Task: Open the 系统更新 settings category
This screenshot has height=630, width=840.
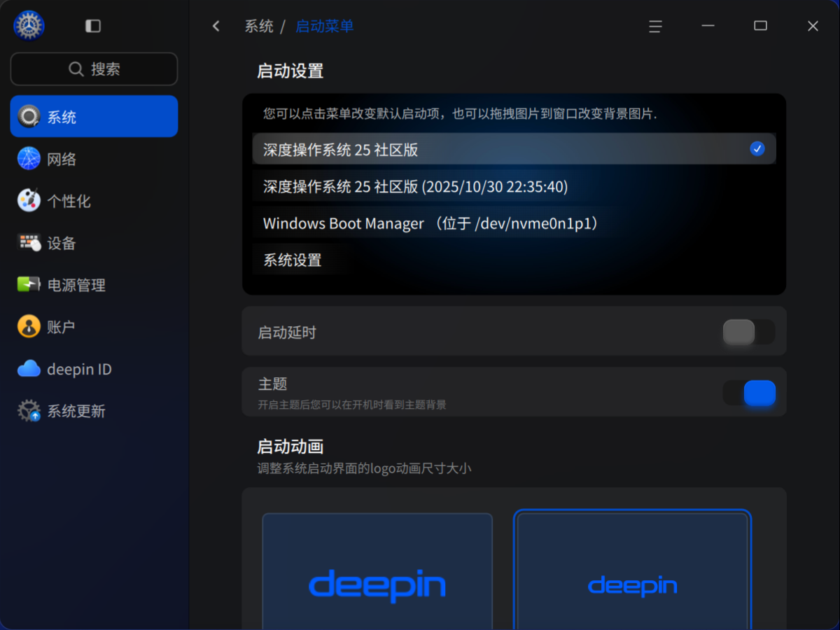Action: point(94,411)
